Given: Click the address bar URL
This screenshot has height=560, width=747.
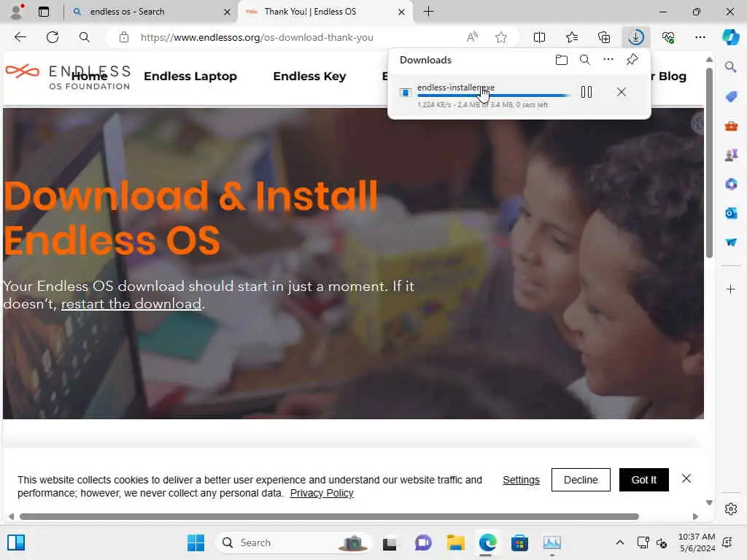Looking at the screenshot, I should click(x=257, y=37).
